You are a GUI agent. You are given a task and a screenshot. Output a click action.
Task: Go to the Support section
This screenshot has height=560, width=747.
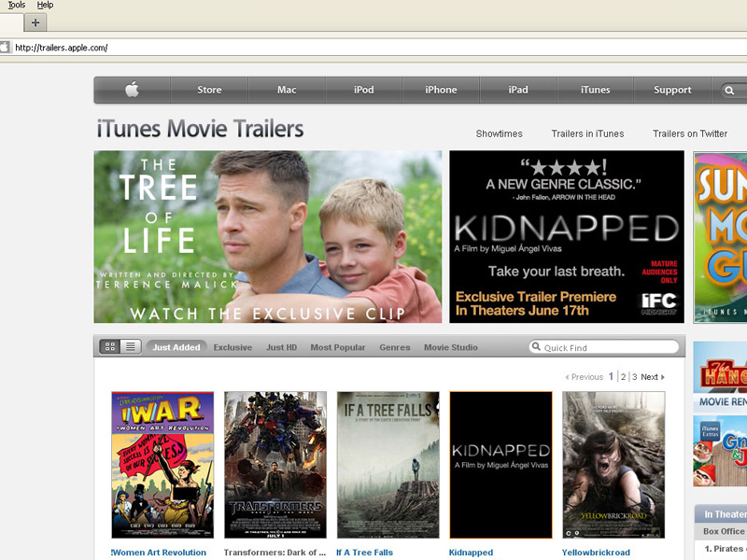(x=672, y=90)
